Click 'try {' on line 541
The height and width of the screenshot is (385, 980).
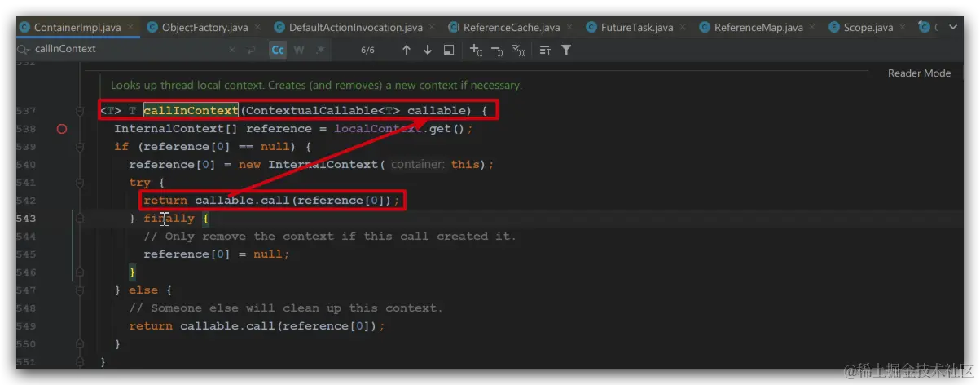tap(147, 183)
